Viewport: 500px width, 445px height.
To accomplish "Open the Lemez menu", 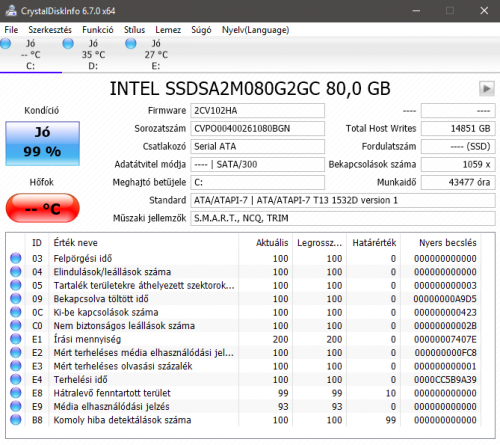I will pyautogui.click(x=168, y=30).
